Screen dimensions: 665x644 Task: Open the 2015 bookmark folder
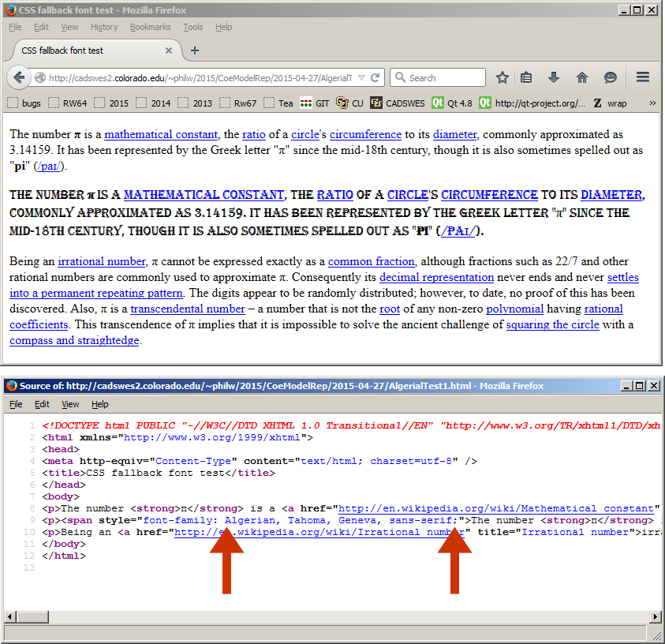pos(111,103)
